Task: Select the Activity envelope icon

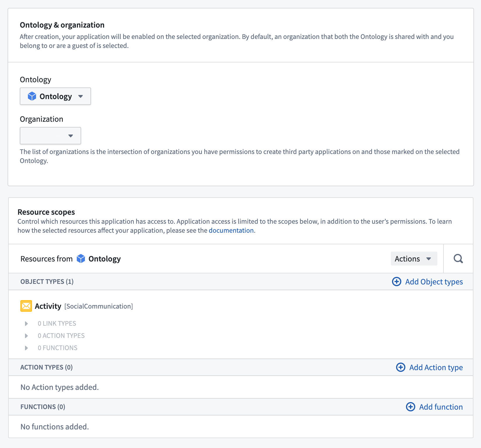Action: [x=26, y=306]
